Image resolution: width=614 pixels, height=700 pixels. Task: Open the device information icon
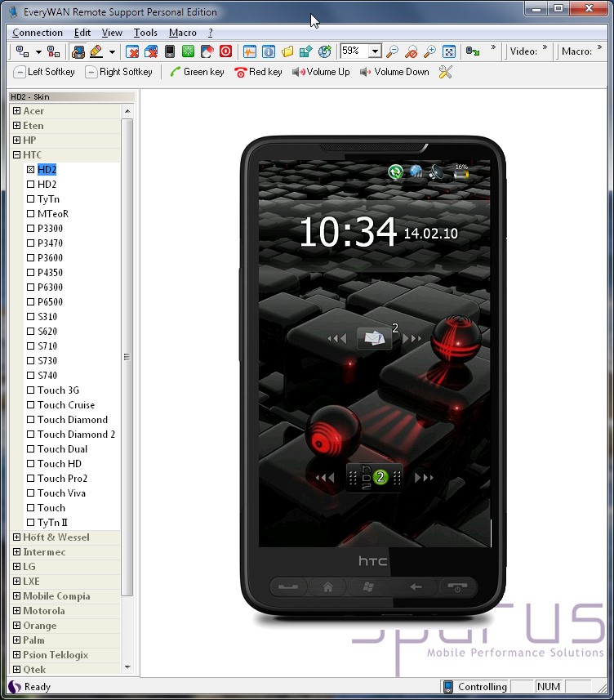[268, 51]
